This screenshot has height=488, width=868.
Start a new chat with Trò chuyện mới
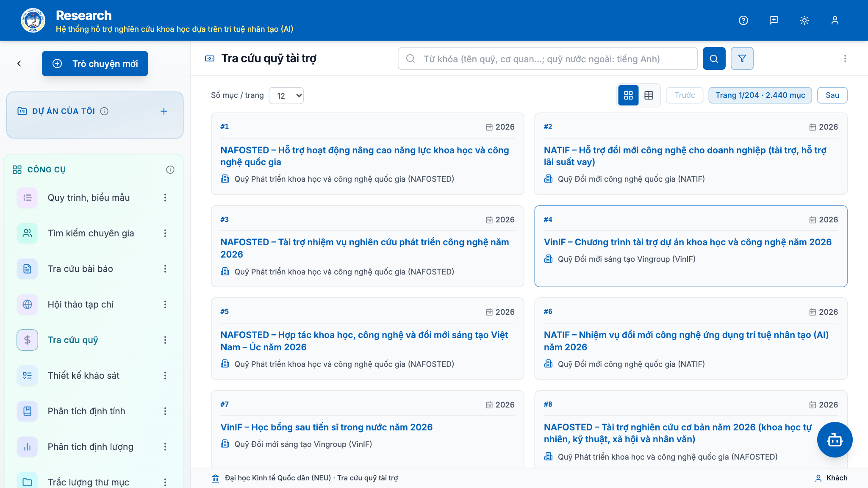point(95,64)
